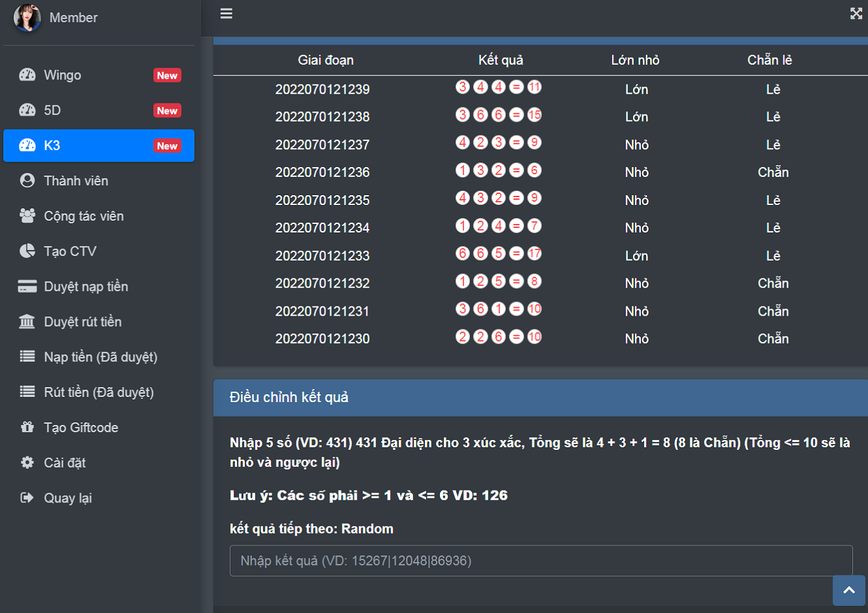Select the period 2022070121239 row
The width and height of the screenshot is (868, 613).
point(322,89)
